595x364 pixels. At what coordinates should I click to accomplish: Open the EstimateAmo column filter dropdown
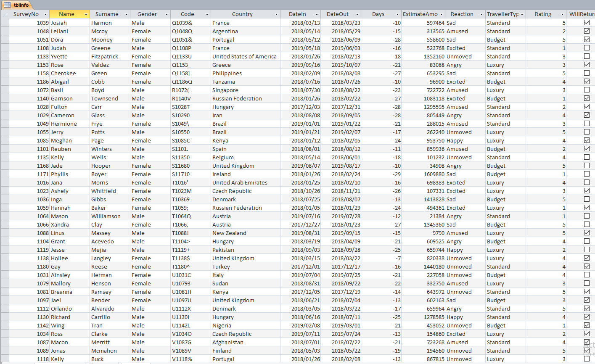(x=441, y=14)
